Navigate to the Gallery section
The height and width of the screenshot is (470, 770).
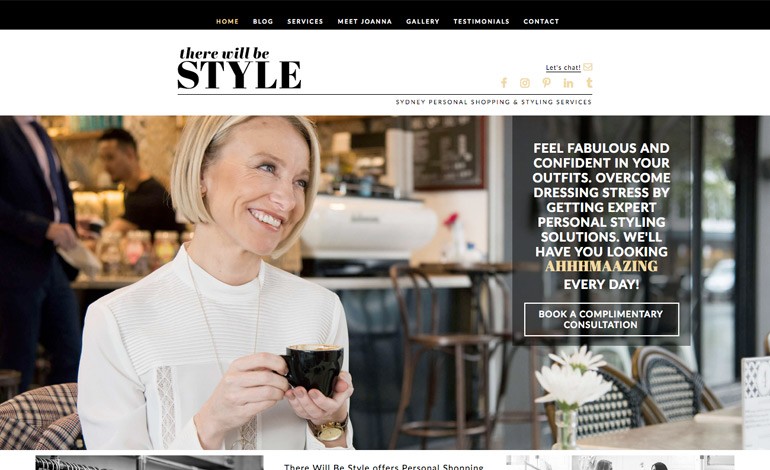click(x=422, y=22)
